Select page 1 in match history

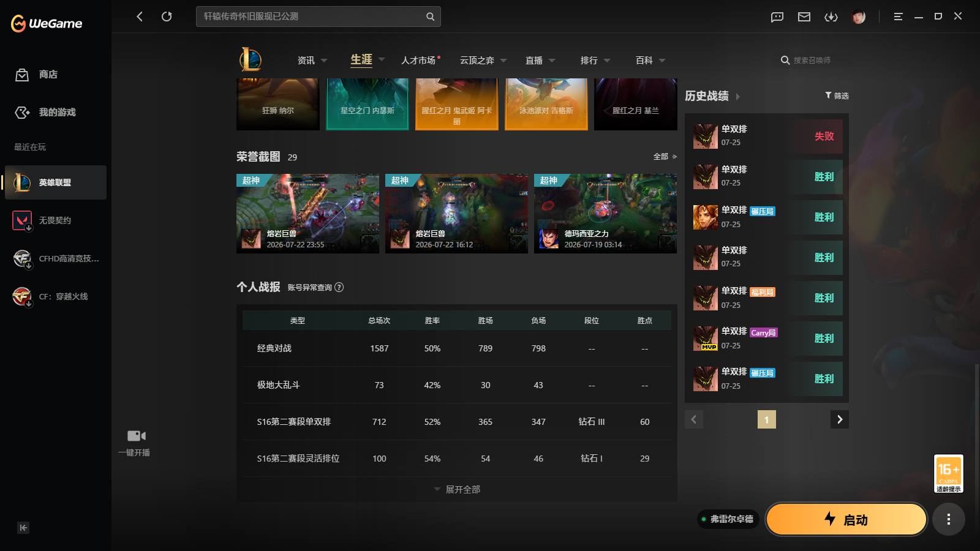[767, 419]
